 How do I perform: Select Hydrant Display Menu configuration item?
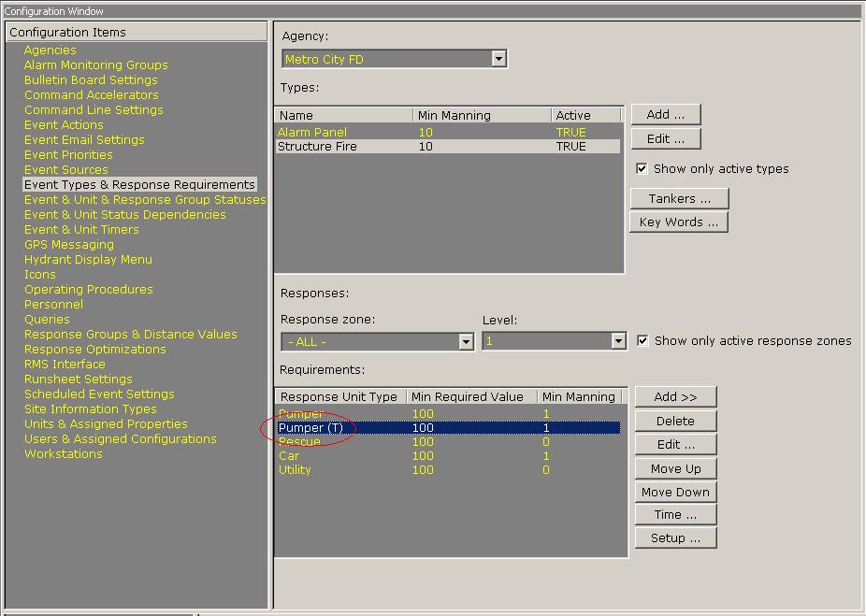[x=88, y=260]
